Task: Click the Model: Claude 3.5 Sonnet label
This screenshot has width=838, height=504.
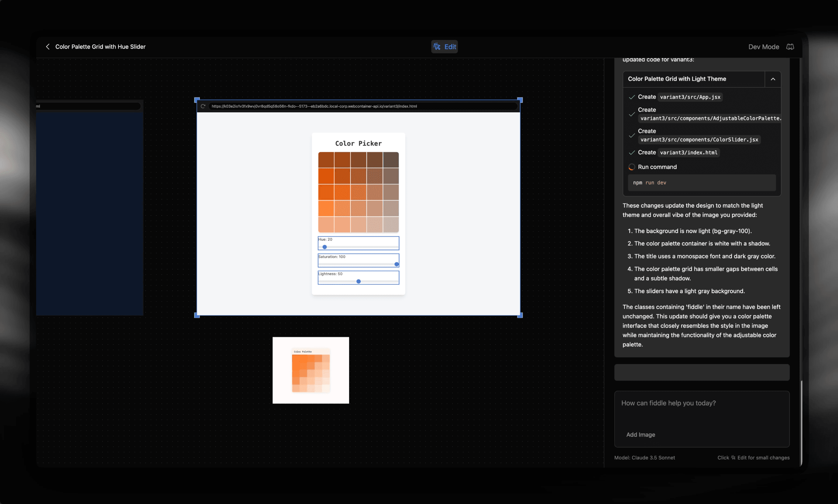Action: point(644,458)
